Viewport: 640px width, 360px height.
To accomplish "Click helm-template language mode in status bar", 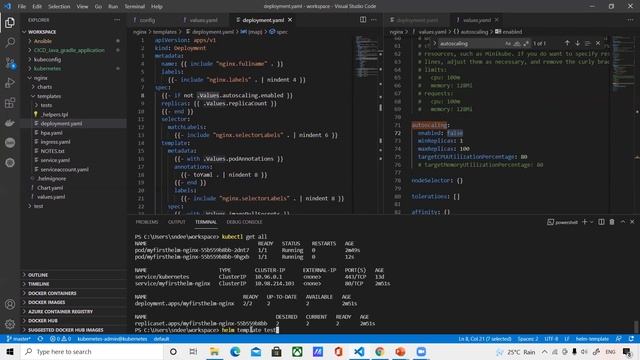I will pos(592,339).
